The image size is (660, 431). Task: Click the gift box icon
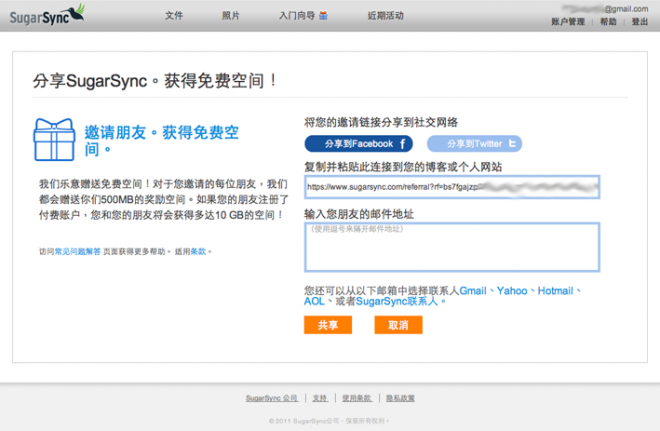click(56, 139)
